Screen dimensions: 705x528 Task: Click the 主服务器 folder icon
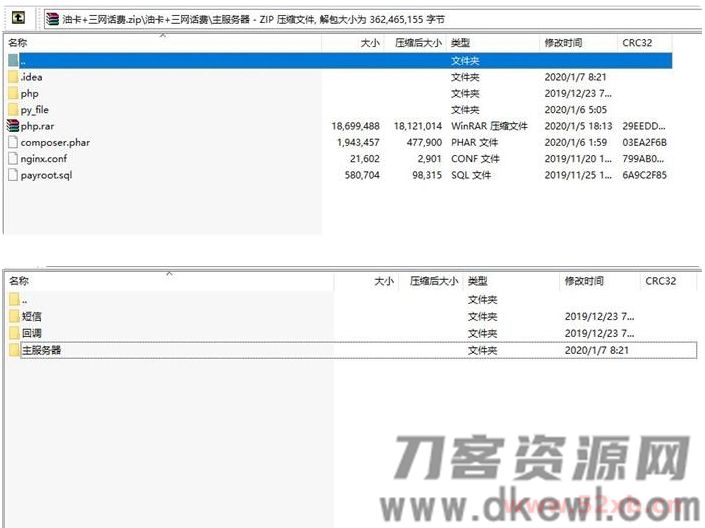click(14, 350)
